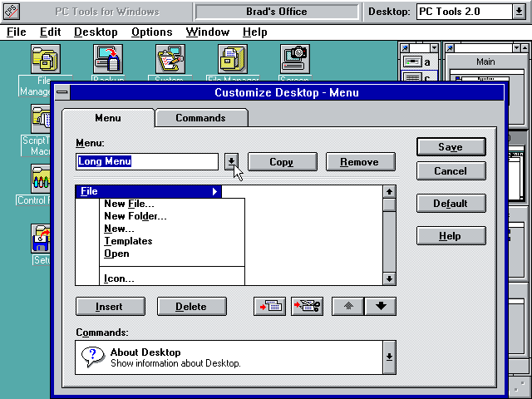This screenshot has height=399, width=532.
Task: Open the Screen capture camera icon
Action: [295, 59]
